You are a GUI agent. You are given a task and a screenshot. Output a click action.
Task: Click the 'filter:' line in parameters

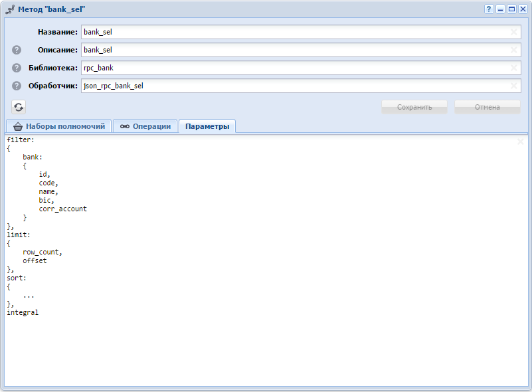tap(21, 140)
